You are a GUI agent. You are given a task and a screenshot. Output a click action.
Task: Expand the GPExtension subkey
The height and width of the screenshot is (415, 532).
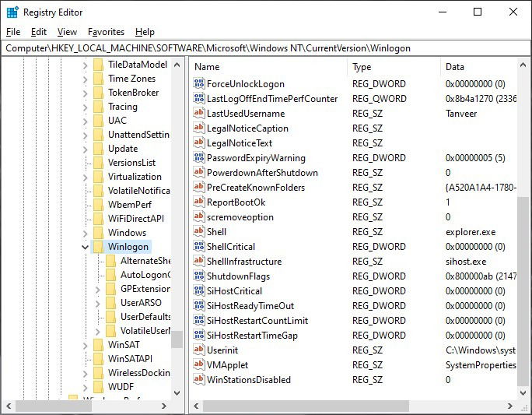(x=98, y=289)
